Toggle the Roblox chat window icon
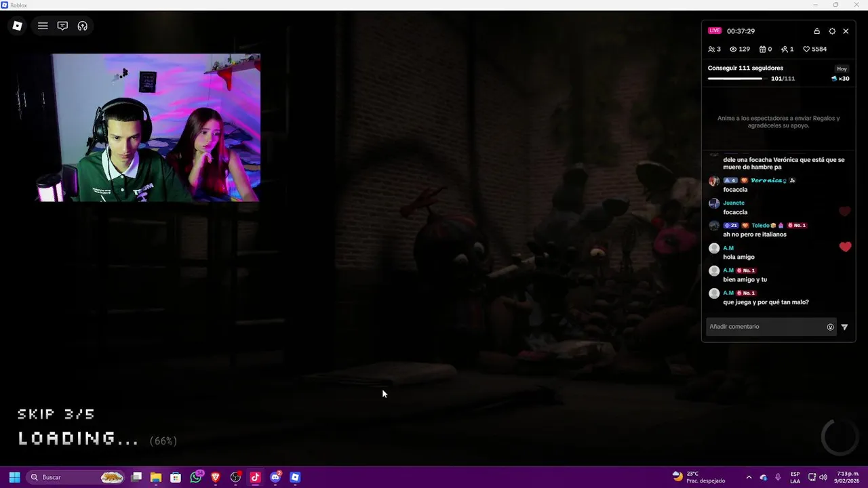 [x=62, y=26]
